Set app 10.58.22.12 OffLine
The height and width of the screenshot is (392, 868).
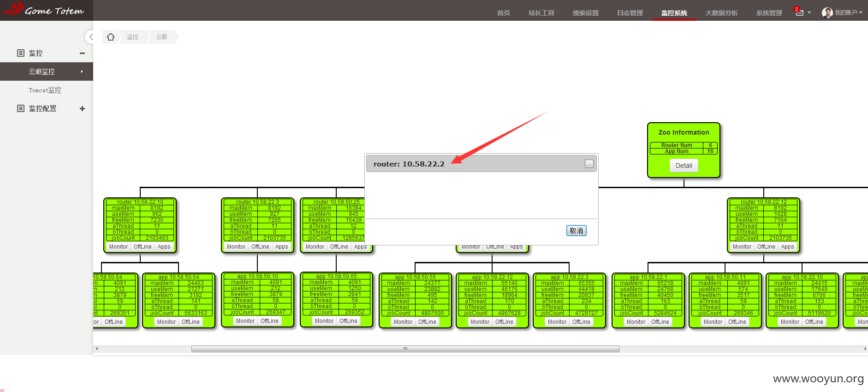click(504, 322)
